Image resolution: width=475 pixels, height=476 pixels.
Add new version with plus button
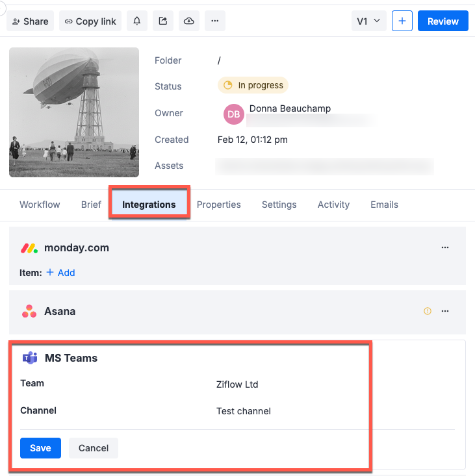pos(402,21)
